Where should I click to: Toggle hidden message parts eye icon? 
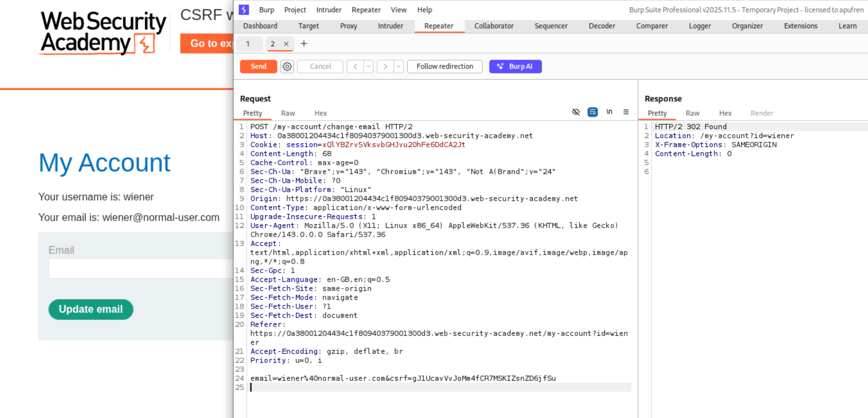coord(576,112)
